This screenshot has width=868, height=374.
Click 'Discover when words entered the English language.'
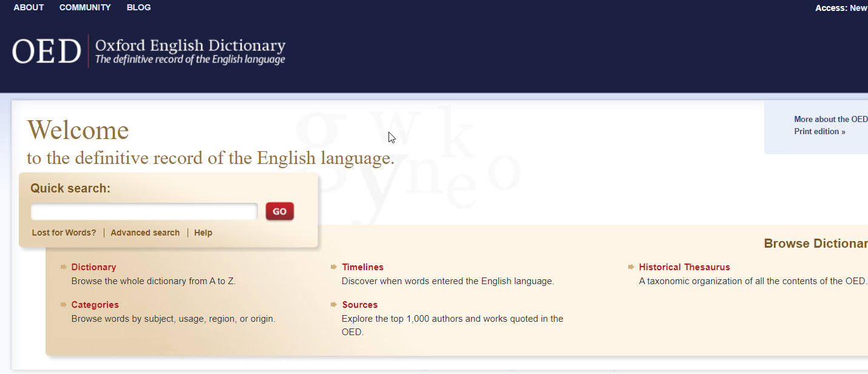pos(448,281)
